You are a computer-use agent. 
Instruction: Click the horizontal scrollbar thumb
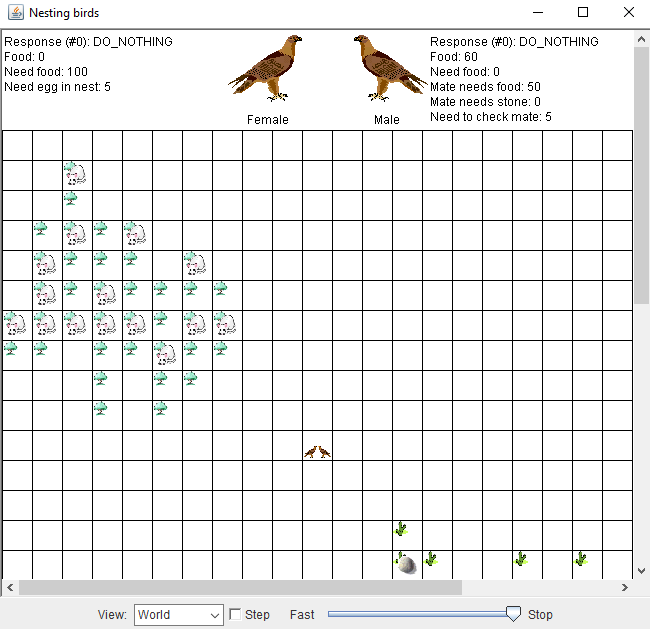(310, 588)
